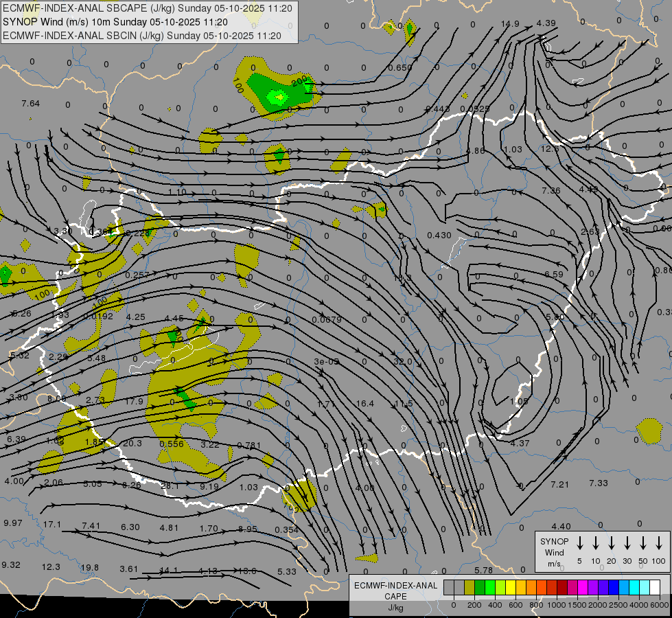Click the 1000 tick label in CAPE legend

556,605
